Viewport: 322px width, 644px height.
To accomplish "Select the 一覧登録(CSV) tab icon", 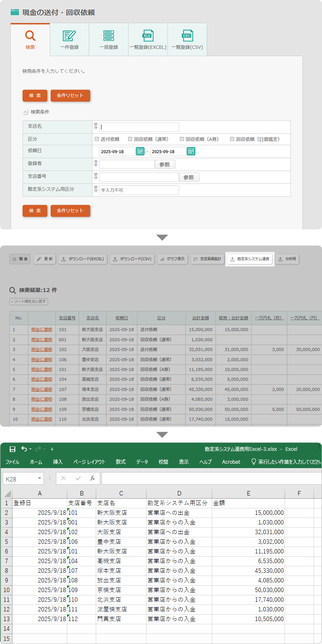I will click(x=187, y=36).
